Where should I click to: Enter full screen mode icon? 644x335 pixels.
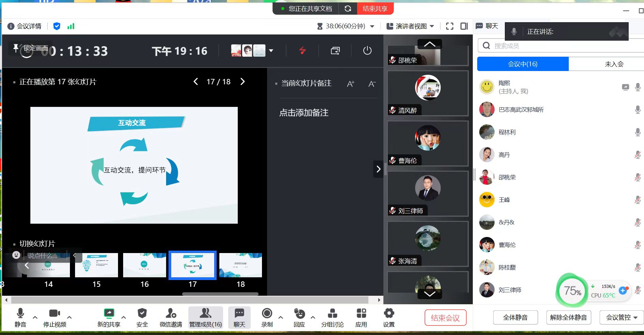point(450,26)
